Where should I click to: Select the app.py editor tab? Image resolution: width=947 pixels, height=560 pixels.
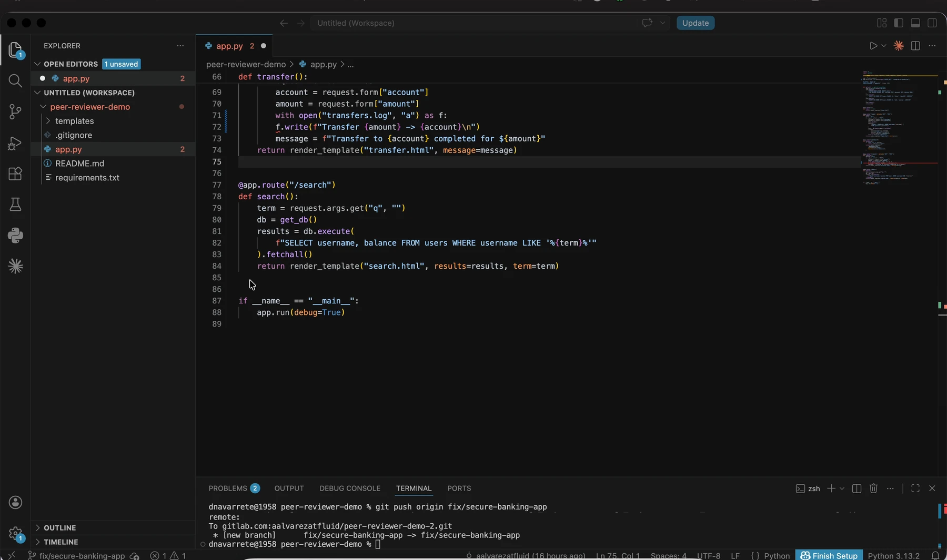click(x=234, y=46)
